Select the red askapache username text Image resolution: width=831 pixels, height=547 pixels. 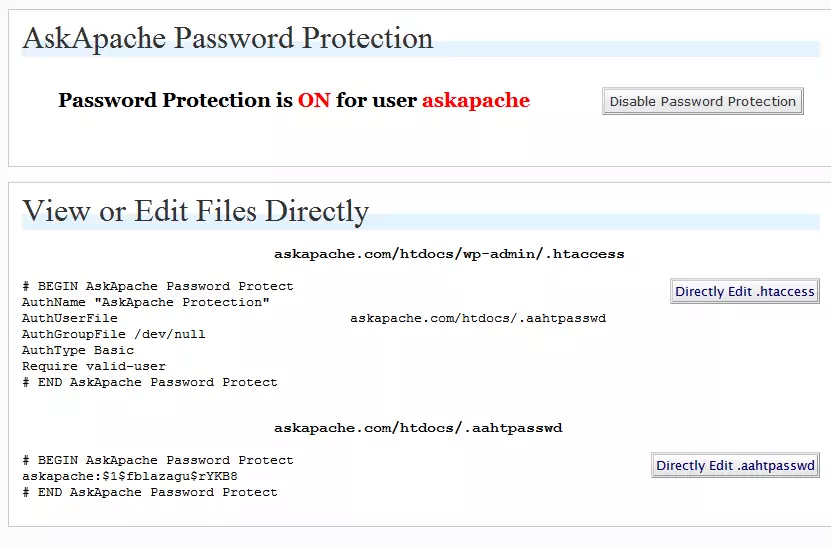[475, 100]
